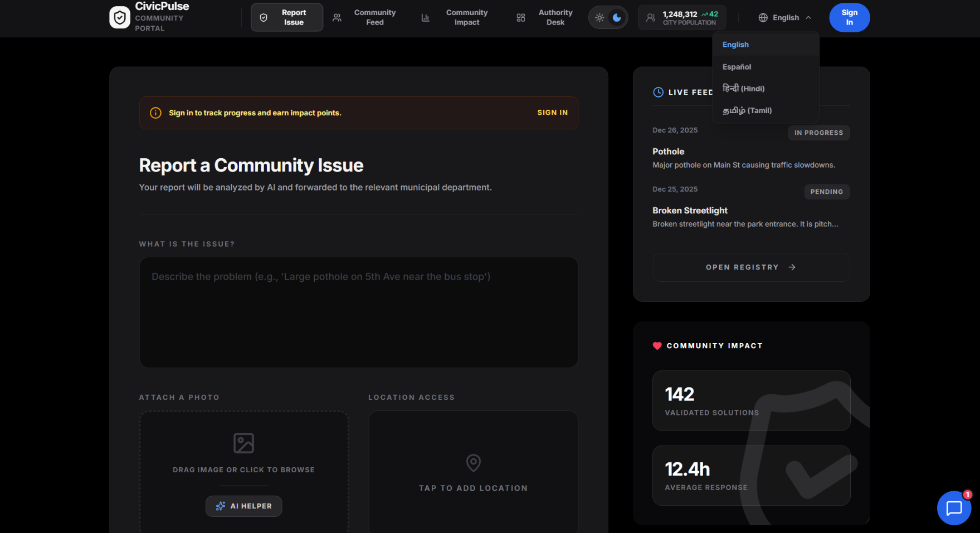
Task: Select Tamil from the language menu
Action: click(766, 110)
